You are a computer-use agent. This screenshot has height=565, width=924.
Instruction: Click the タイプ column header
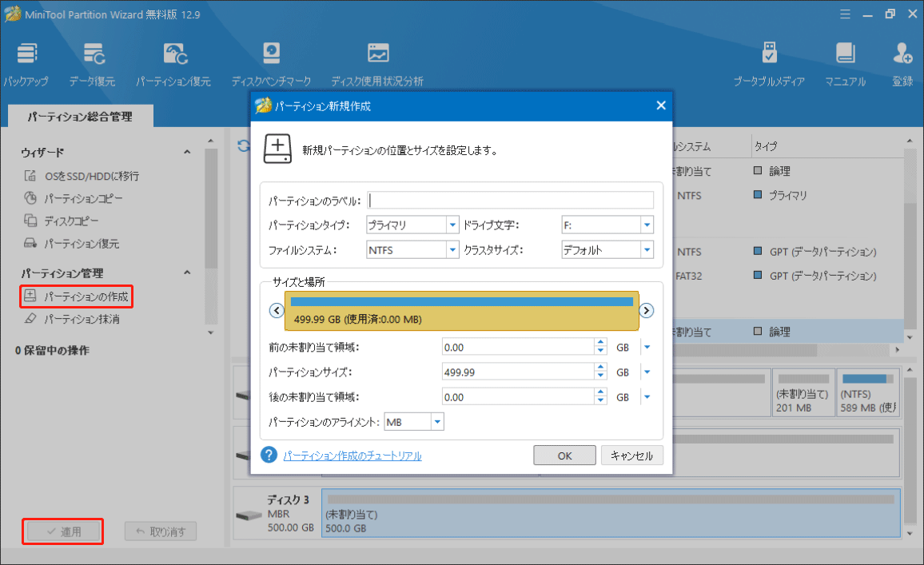click(766, 145)
